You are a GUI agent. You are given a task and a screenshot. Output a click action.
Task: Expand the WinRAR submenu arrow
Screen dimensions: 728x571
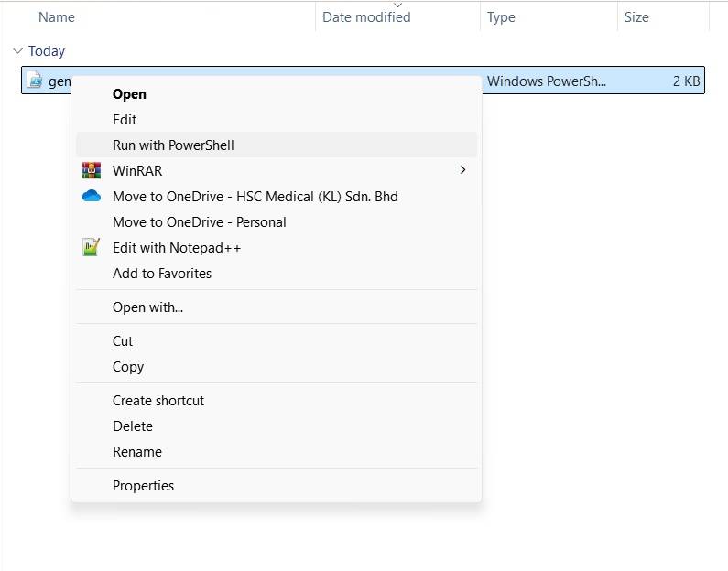[462, 170]
